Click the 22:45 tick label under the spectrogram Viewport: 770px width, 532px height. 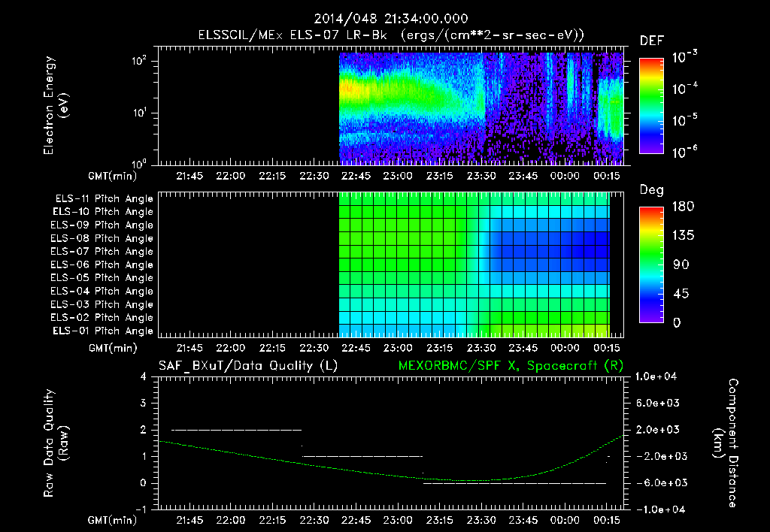pos(356,176)
